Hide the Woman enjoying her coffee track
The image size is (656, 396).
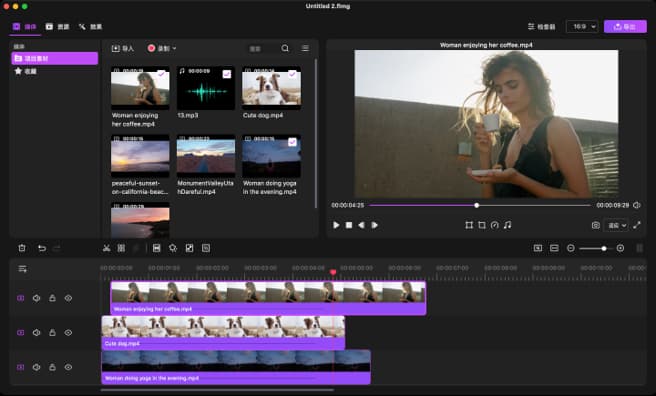tap(68, 298)
